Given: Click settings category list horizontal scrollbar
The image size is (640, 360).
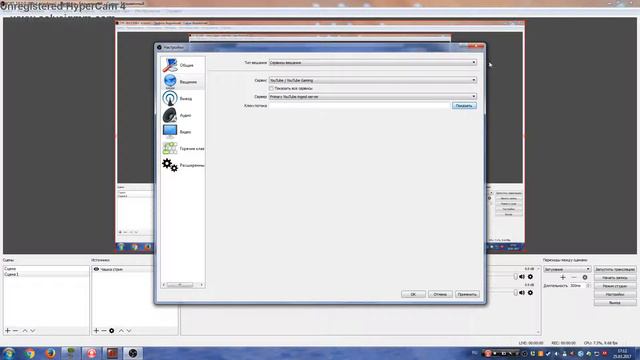Looking at the screenshot, I should click(180, 285).
